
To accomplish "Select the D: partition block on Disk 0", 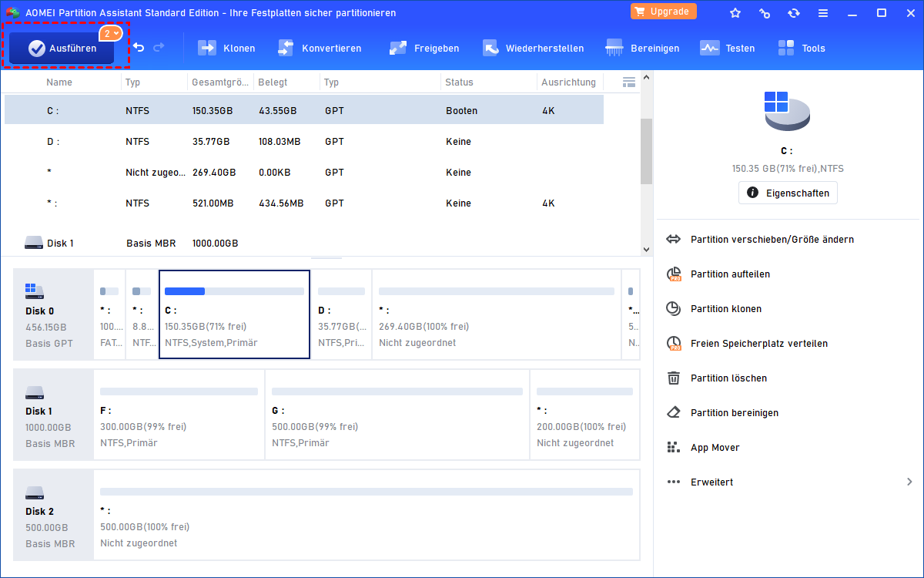I will [341, 314].
